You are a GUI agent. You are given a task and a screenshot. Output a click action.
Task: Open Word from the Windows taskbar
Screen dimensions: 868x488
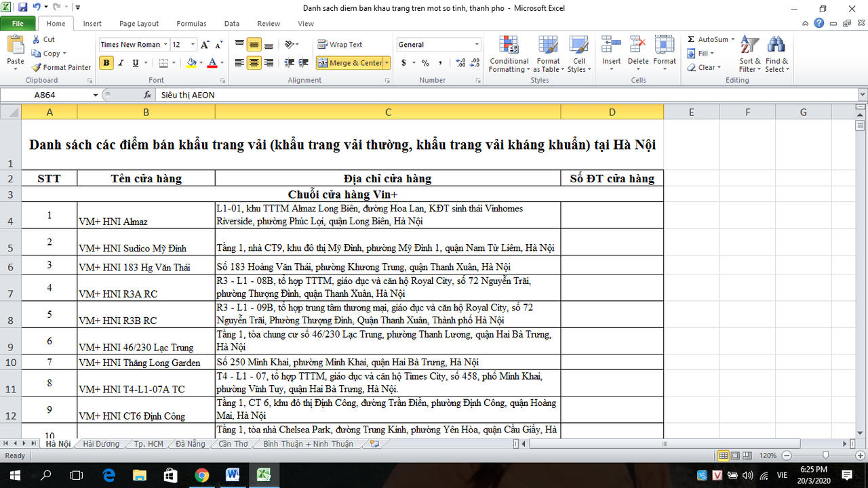[233, 474]
